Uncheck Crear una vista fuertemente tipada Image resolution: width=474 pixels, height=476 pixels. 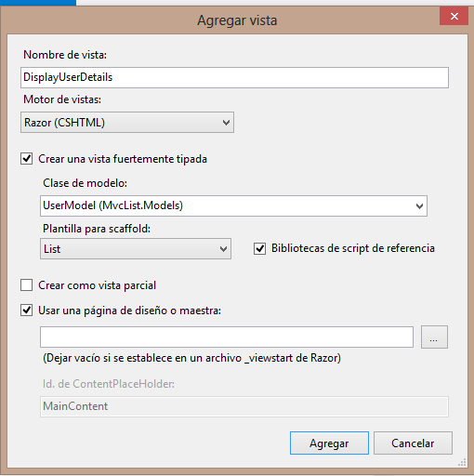[x=27, y=159]
